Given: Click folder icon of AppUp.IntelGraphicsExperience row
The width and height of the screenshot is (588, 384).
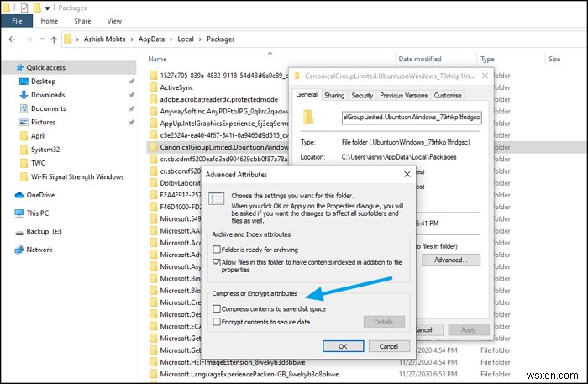Looking at the screenshot, I should (x=154, y=124).
